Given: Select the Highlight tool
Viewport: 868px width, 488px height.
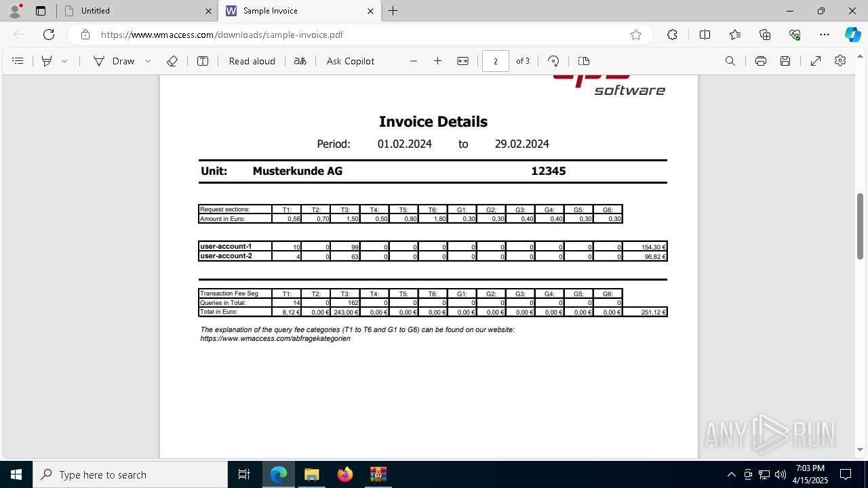Looking at the screenshot, I should click(47, 61).
